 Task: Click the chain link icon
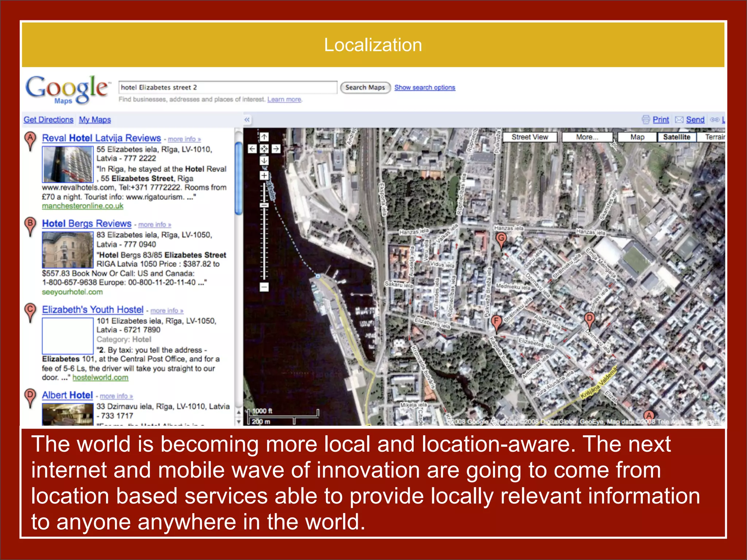click(715, 120)
